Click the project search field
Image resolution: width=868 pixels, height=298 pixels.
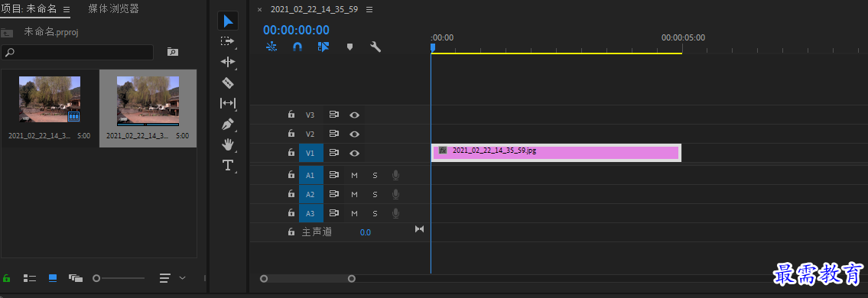[x=77, y=53]
